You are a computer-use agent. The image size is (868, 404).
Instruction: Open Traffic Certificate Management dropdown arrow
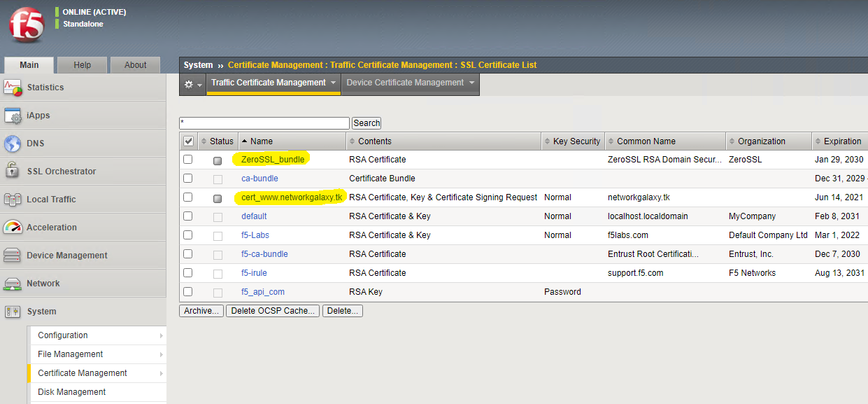(x=334, y=83)
